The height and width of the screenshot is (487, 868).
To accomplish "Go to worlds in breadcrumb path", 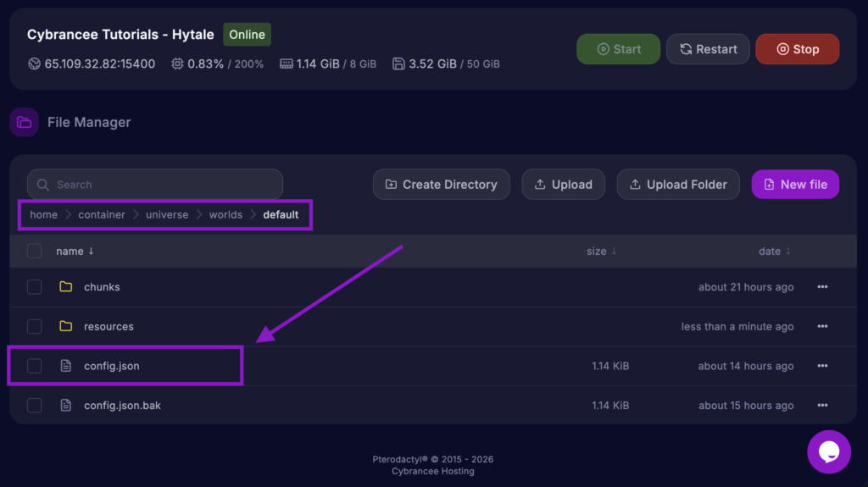I will click(225, 214).
